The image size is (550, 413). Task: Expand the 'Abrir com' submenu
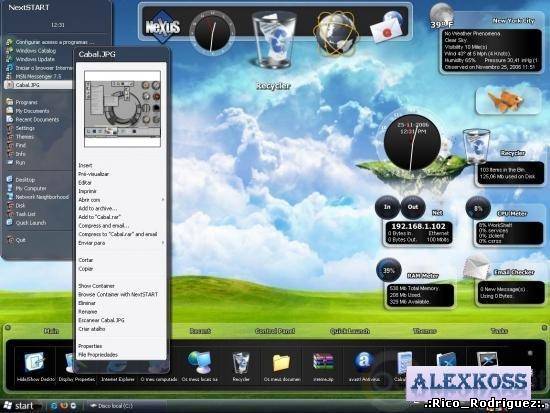click(x=121, y=200)
